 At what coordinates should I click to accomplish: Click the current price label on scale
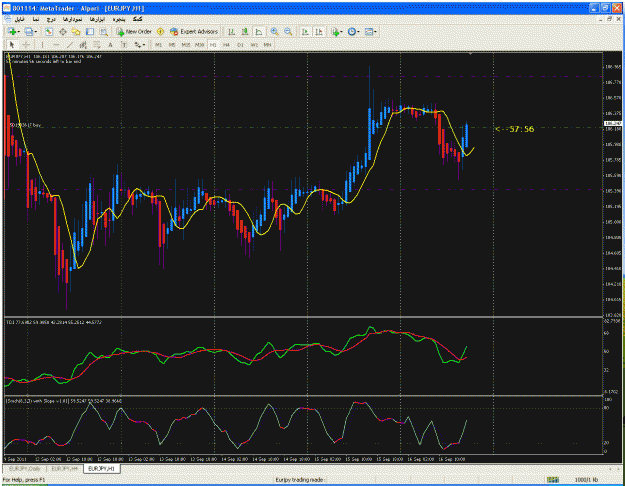tap(613, 123)
